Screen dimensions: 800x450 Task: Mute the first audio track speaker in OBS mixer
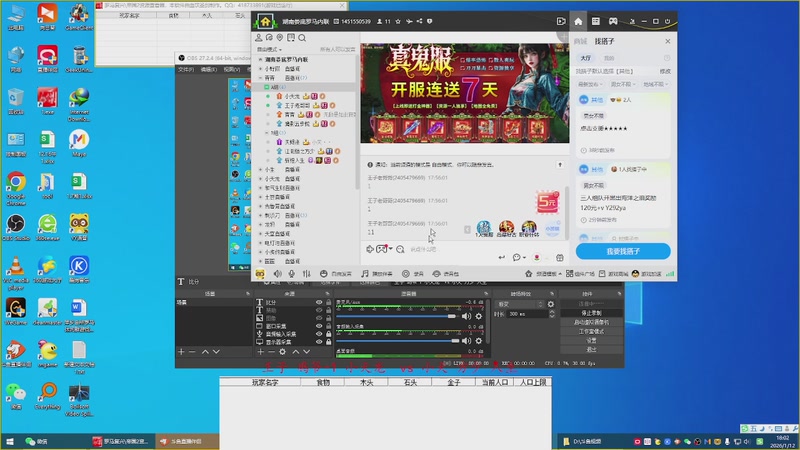[466, 316]
